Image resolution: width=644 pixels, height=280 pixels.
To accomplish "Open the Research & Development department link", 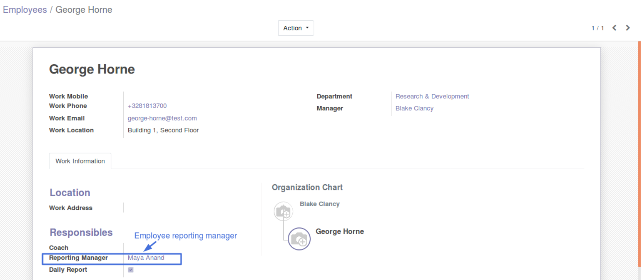I will click(x=432, y=96).
